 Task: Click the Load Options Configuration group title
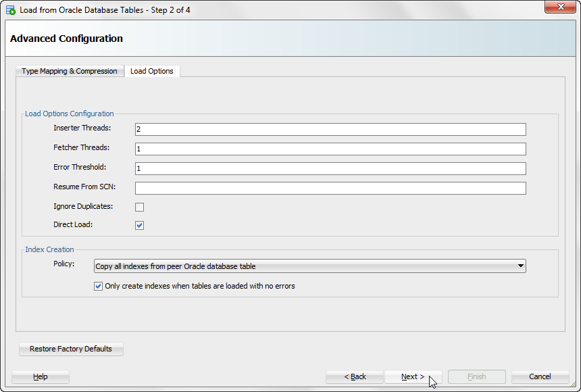tap(70, 114)
